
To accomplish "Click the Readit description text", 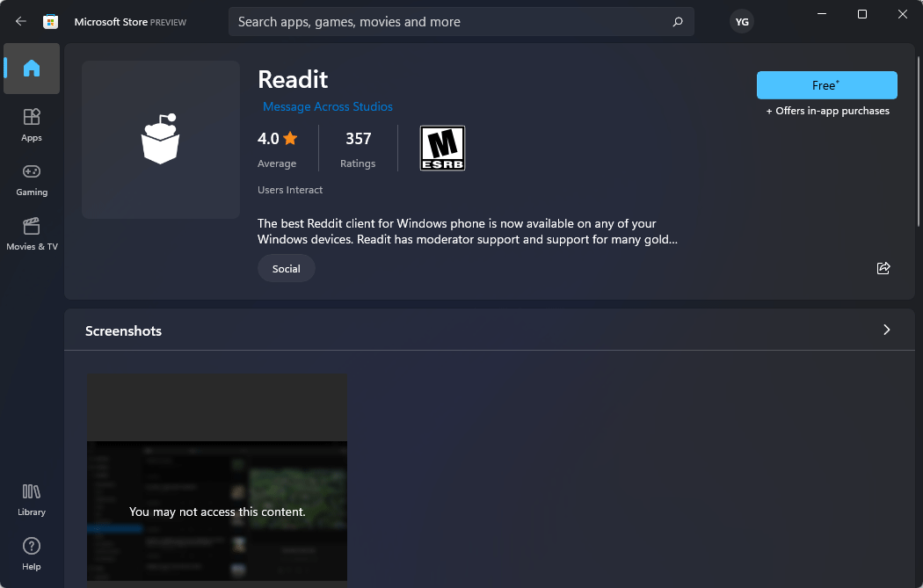I will coord(468,231).
